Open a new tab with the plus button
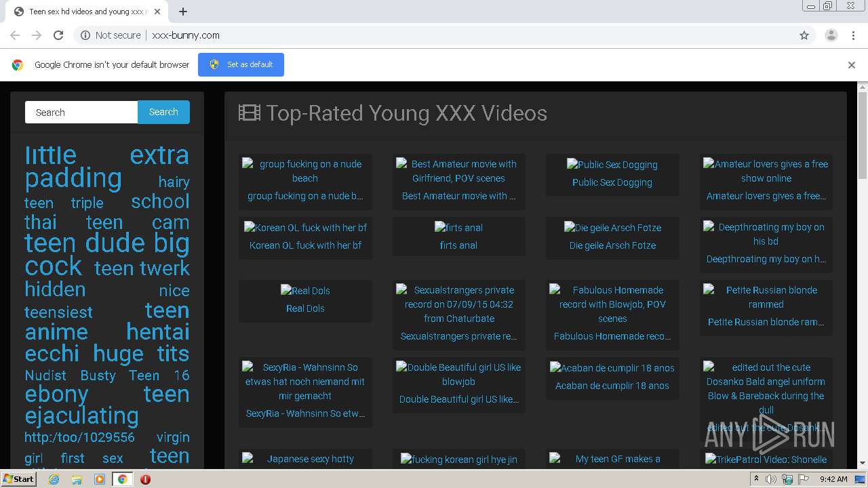 tap(183, 12)
